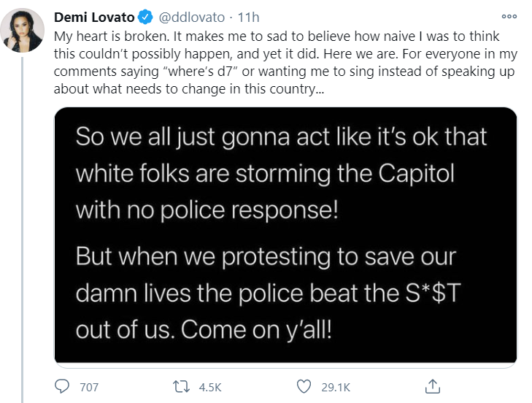The image size is (532, 403).
Task: Click the 29.1K likes count
Action: pos(336,386)
